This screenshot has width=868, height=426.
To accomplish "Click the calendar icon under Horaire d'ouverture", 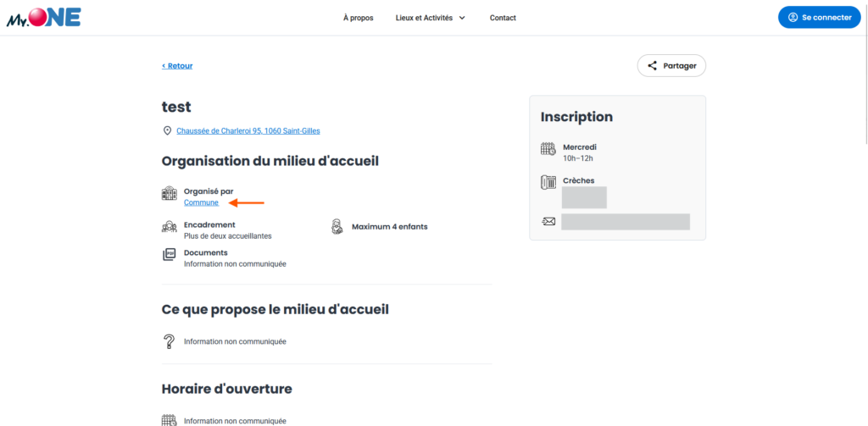I will click(x=169, y=420).
